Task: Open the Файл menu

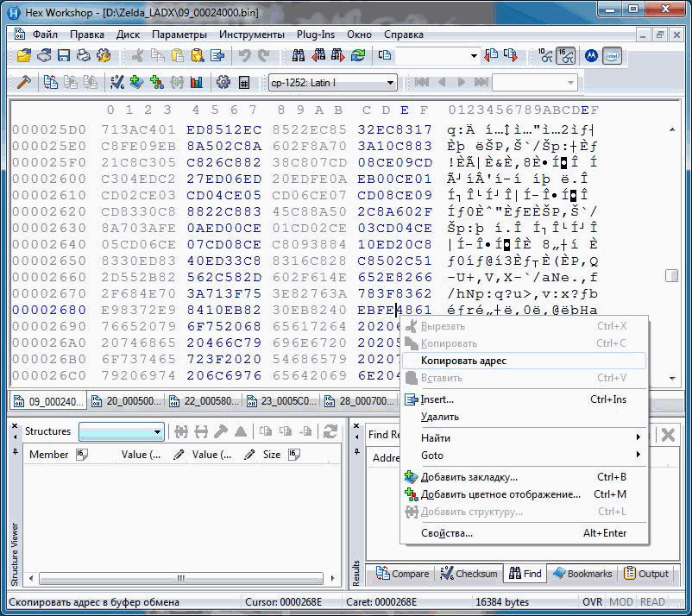Action: click(x=45, y=35)
